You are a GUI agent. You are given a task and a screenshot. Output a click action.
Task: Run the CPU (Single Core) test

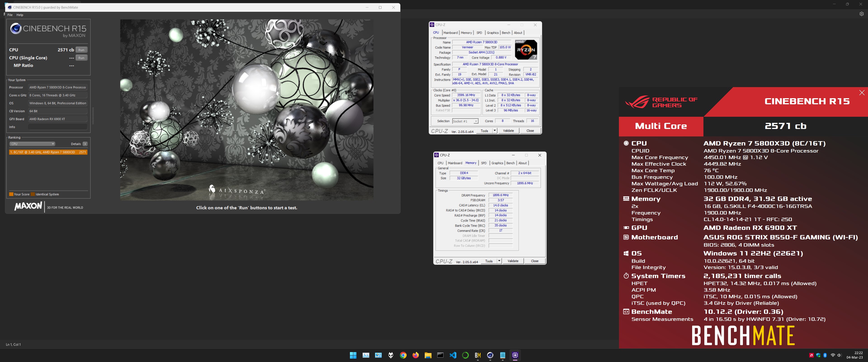tap(81, 58)
